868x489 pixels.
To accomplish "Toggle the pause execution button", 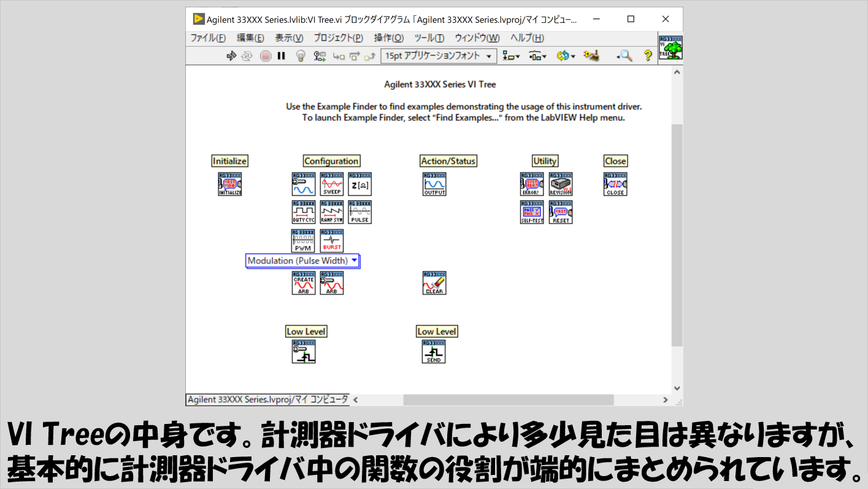I will click(x=282, y=56).
